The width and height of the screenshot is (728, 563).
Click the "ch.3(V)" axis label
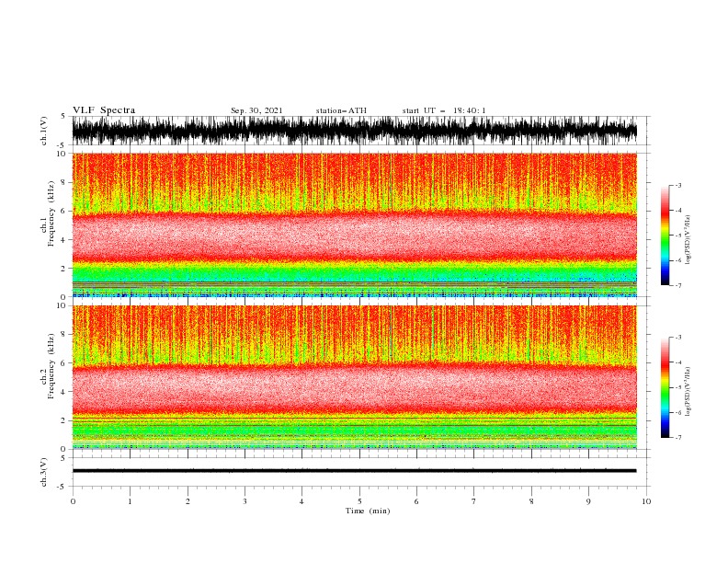coord(43,472)
